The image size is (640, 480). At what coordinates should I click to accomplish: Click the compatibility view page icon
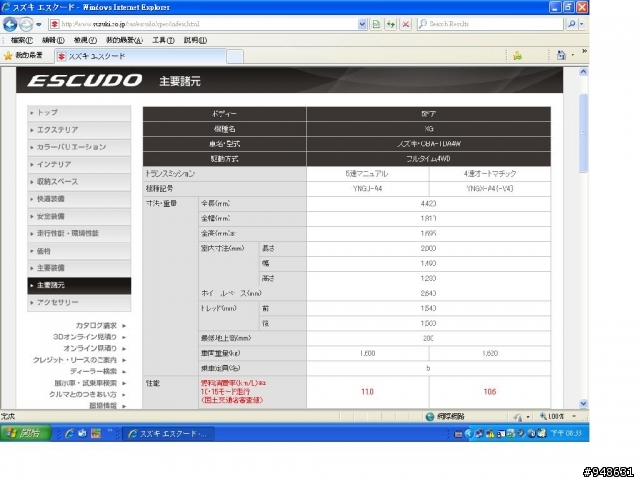[376, 24]
